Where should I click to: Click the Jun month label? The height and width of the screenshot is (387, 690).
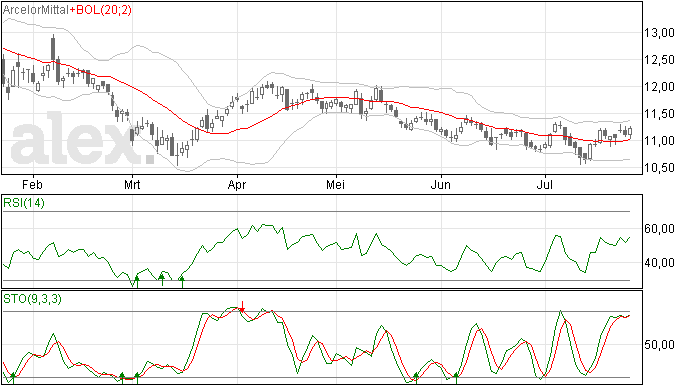coord(440,184)
